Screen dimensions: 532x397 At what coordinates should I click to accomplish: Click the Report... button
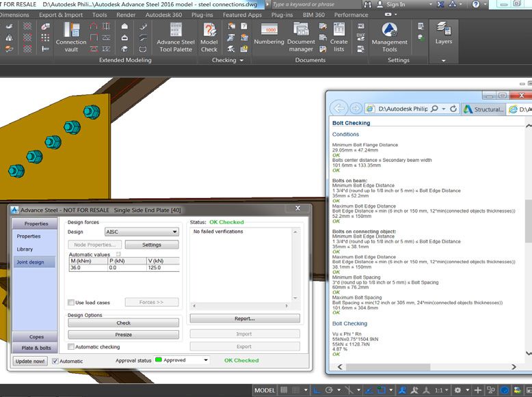pos(244,318)
